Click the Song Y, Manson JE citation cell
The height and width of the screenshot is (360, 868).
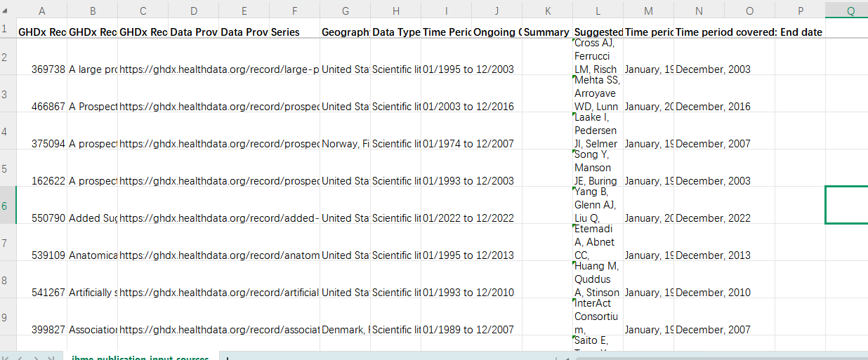[598, 168]
